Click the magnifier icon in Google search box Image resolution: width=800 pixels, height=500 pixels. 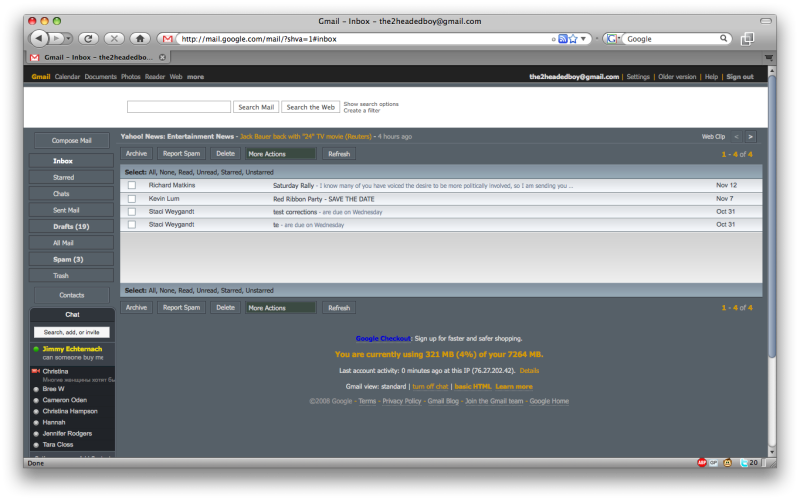pyautogui.click(x=723, y=38)
